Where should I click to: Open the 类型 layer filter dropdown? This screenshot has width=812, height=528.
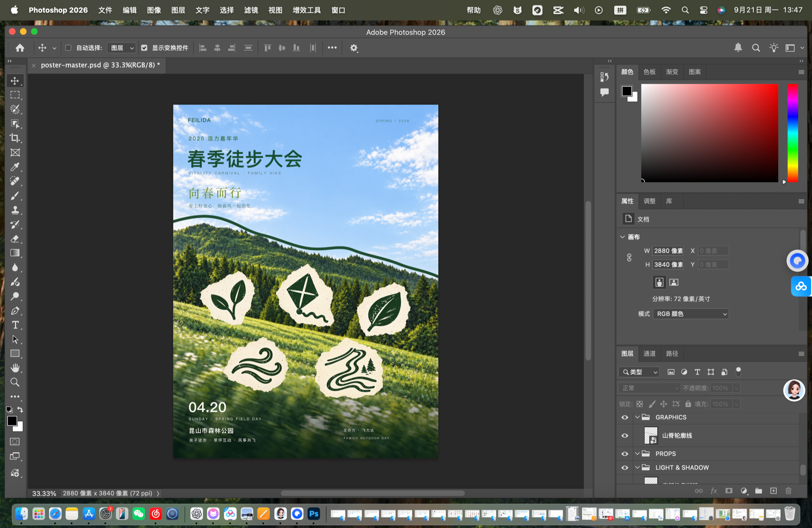point(639,372)
